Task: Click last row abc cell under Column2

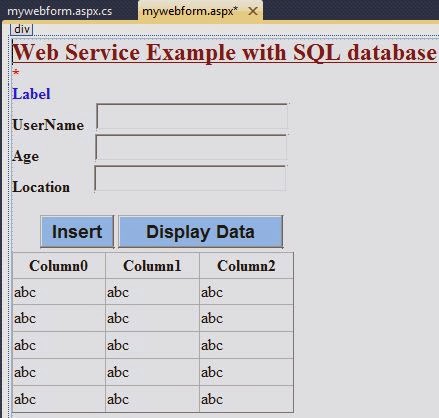Action: click(246, 399)
